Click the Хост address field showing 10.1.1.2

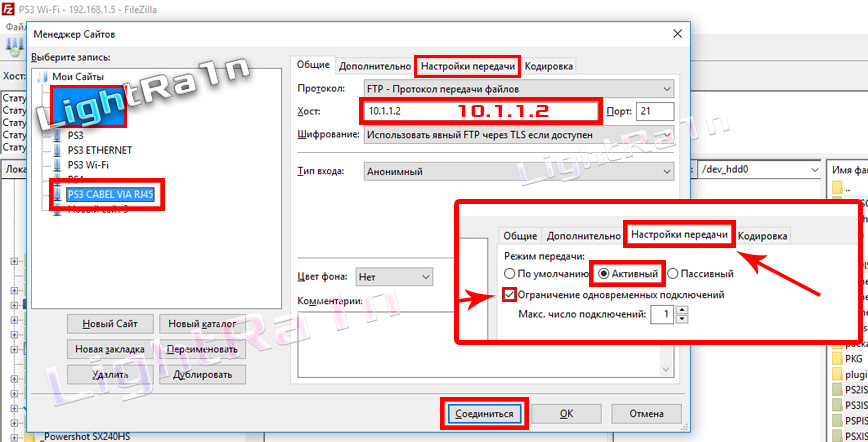coord(480,111)
